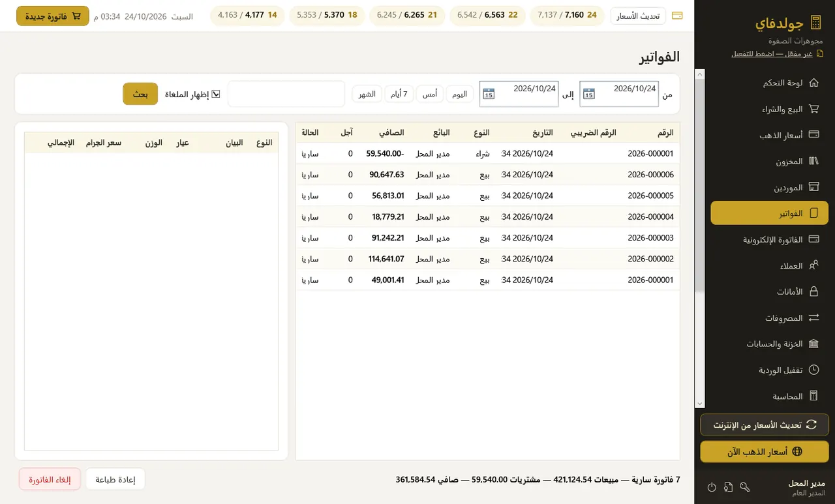Click the red إلغاء الفاتورة button
This screenshot has height=504, width=835.
point(50,479)
